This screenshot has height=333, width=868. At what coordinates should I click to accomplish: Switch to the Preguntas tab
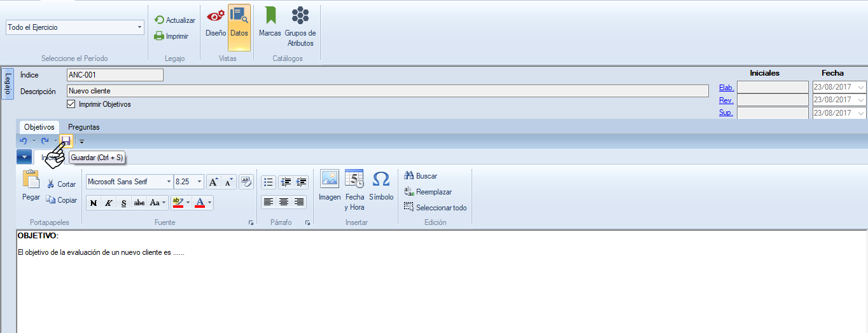click(83, 127)
